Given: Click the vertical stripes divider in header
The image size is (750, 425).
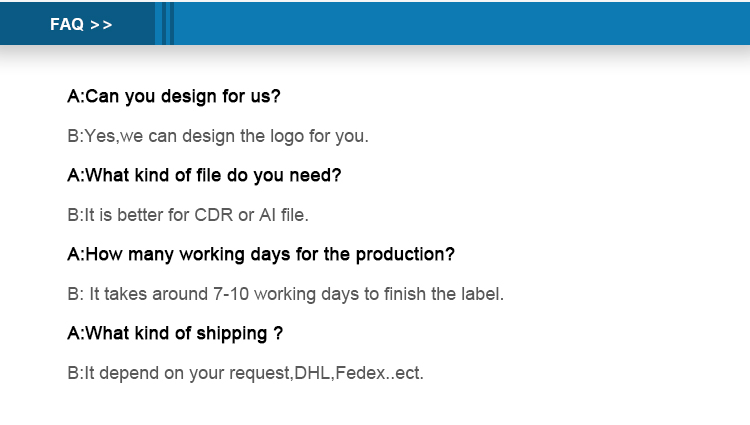Looking at the screenshot, I should (x=165, y=23).
